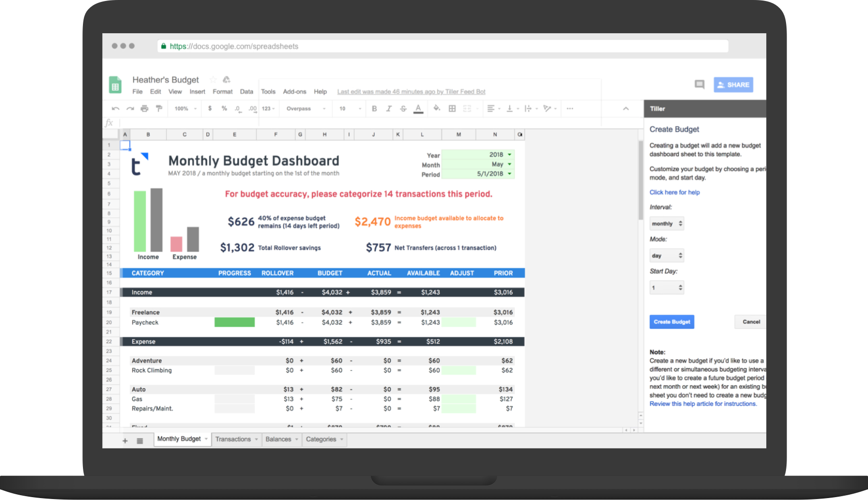Format as percent icon
The image size is (868, 500).
click(224, 108)
